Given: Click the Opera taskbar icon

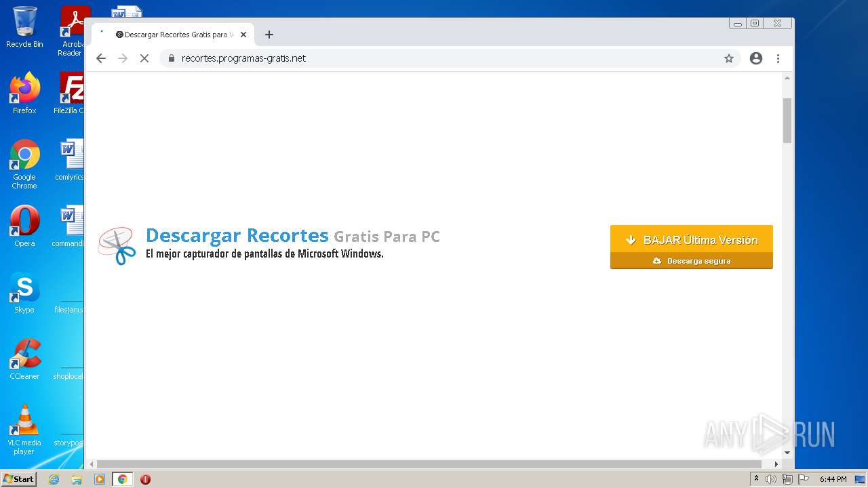Looking at the screenshot, I should pyautogui.click(x=145, y=479).
